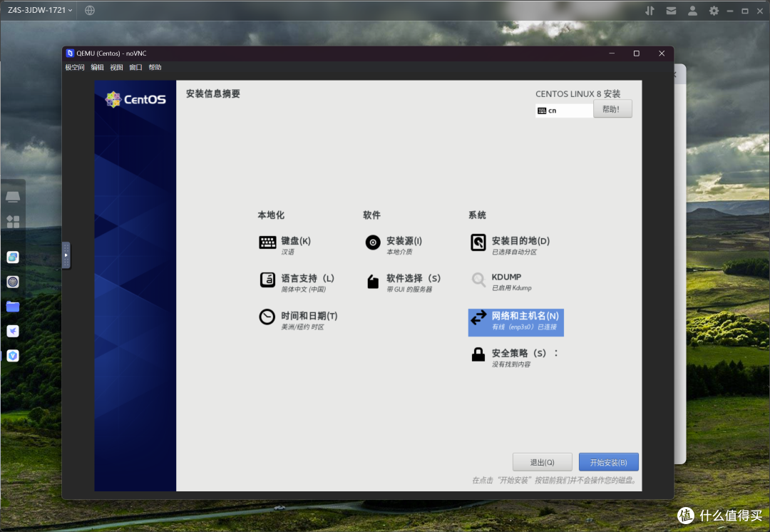The width and height of the screenshot is (770, 532).
Task: Open the V shield app in left dock
Action: (x=13, y=356)
